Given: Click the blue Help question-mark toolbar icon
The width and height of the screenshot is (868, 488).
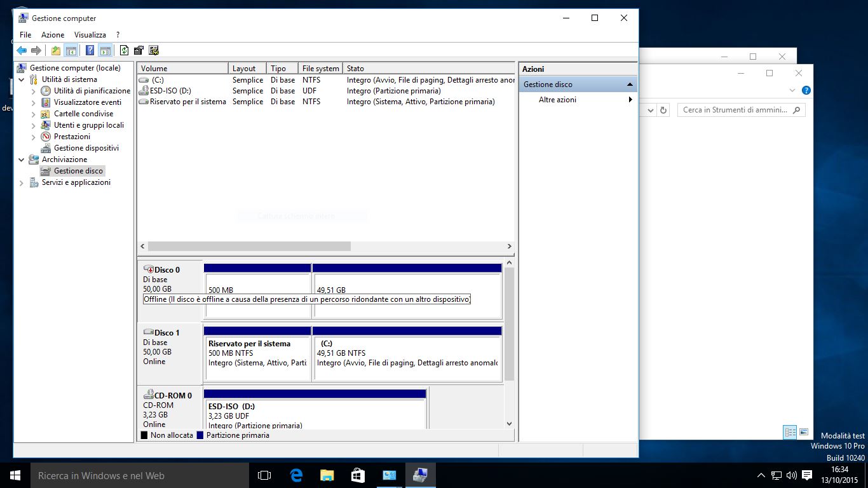Looking at the screenshot, I should tap(90, 51).
